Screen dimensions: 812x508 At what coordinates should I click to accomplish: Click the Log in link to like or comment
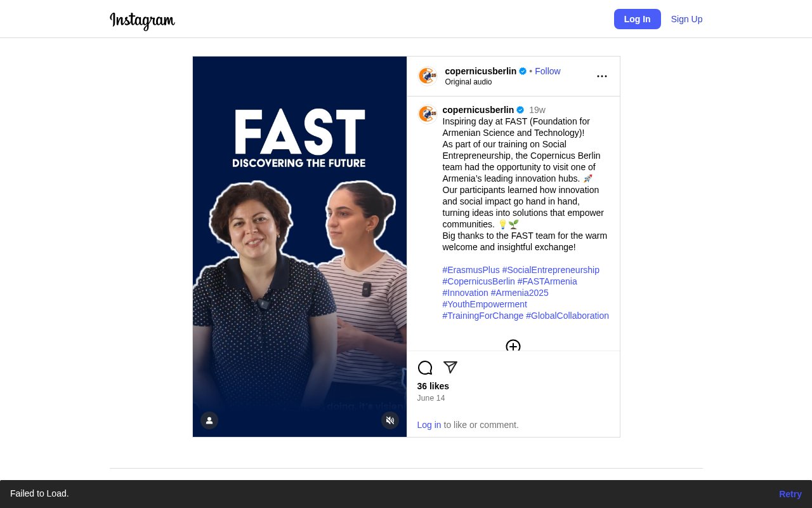(429, 425)
